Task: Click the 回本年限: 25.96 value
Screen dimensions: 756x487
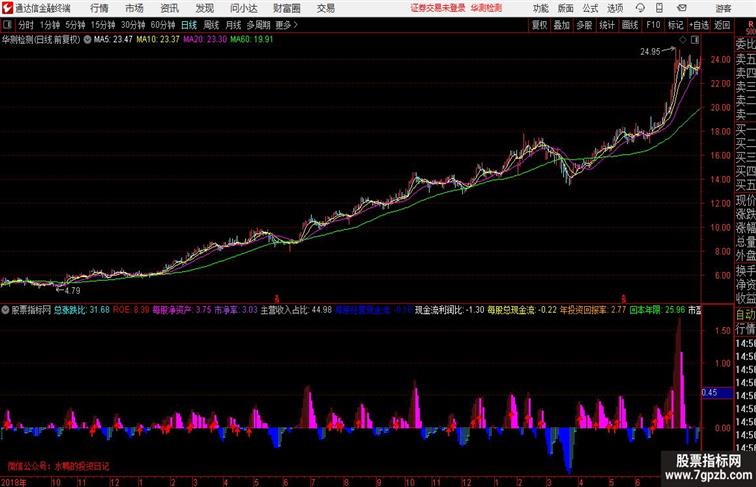Action: coord(657,310)
